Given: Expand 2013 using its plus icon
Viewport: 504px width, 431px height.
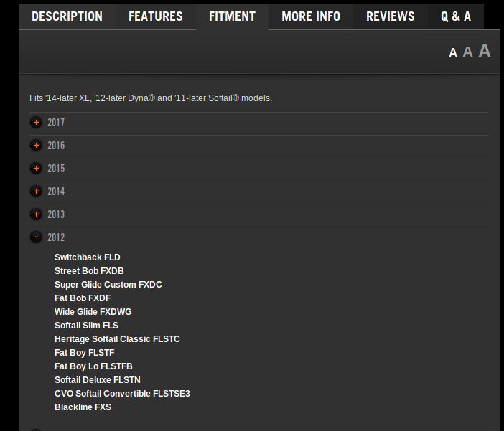Looking at the screenshot, I should (36, 214).
